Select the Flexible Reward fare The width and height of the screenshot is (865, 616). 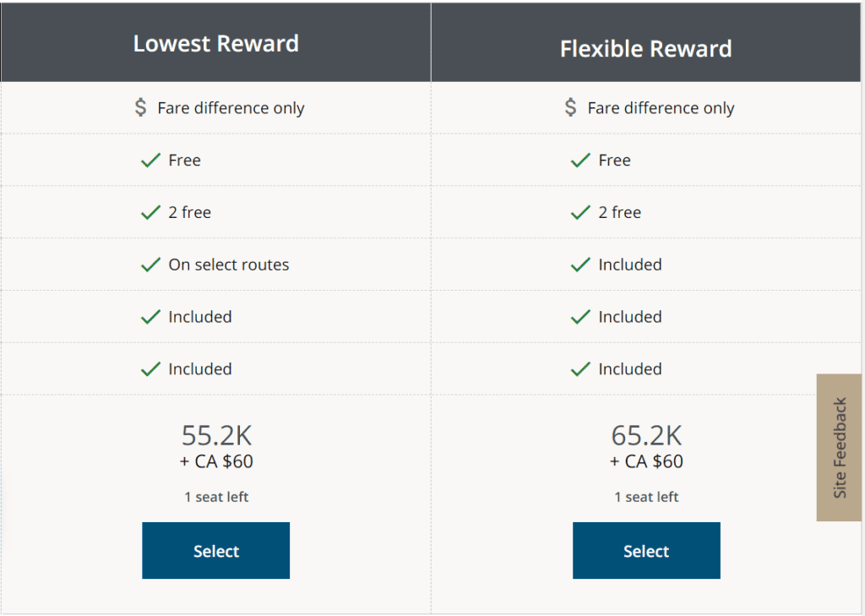point(646,551)
